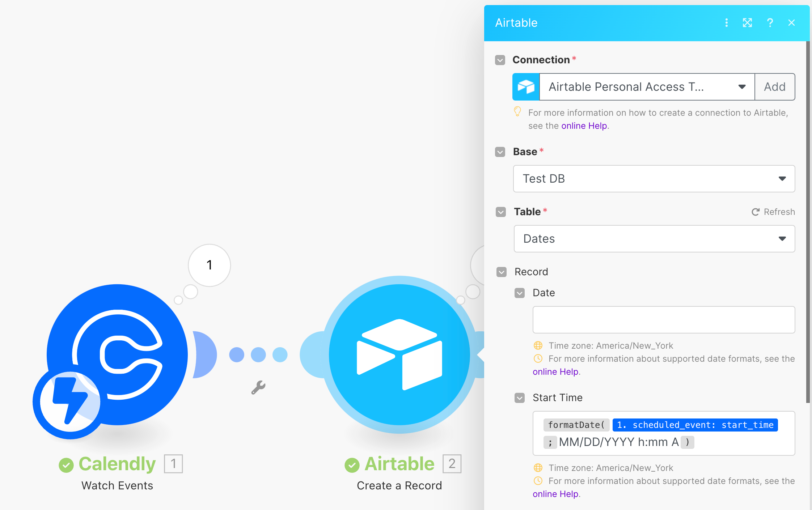Collapse the Record section toggle
The height and width of the screenshot is (510, 812).
[x=502, y=272]
